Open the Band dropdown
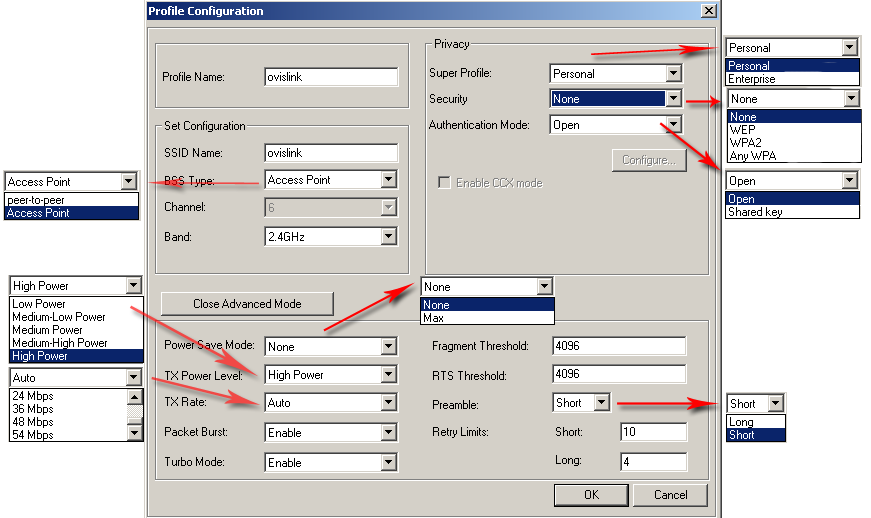Image resolution: width=871 pixels, height=518 pixels. (x=389, y=237)
